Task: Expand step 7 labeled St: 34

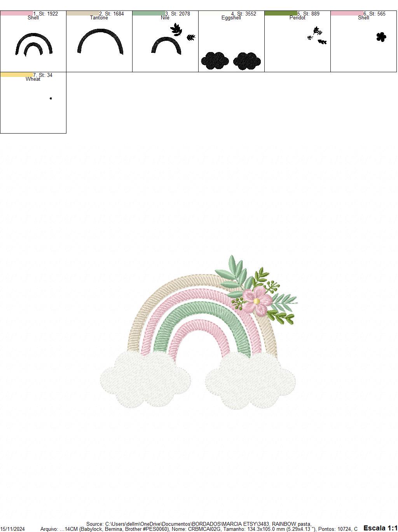Action: [x=43, y=75]
